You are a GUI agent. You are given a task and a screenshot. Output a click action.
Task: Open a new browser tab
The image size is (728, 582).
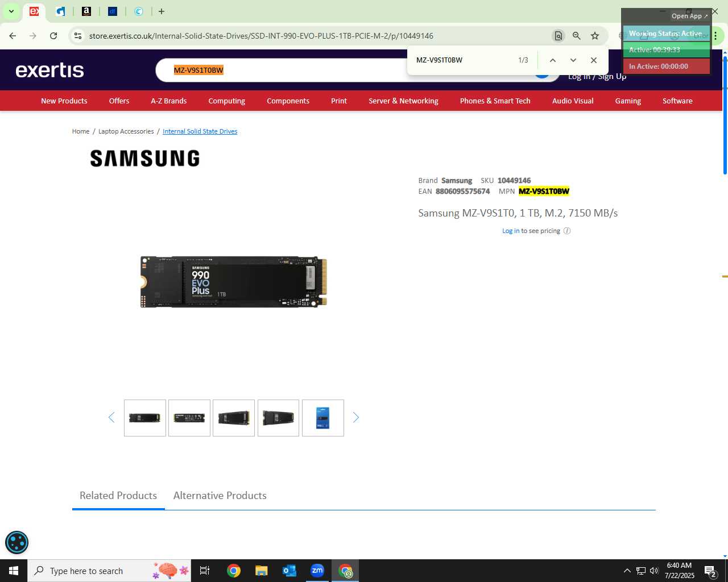(162, 11)
